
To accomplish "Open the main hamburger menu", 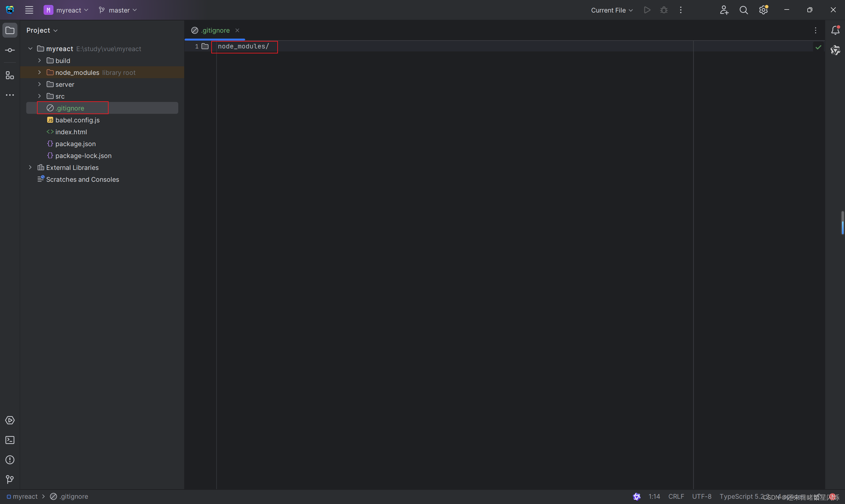I will coord(29,10).
